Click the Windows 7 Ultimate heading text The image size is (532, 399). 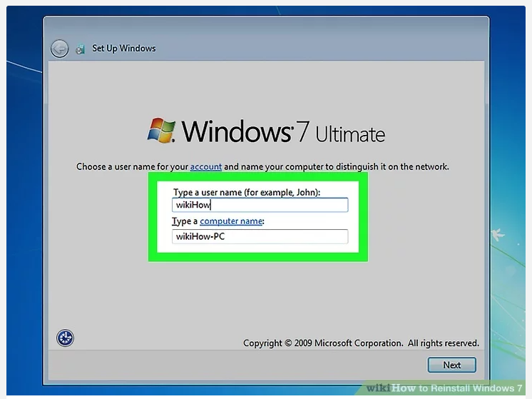pyautogui.click(x=283, y=131)
